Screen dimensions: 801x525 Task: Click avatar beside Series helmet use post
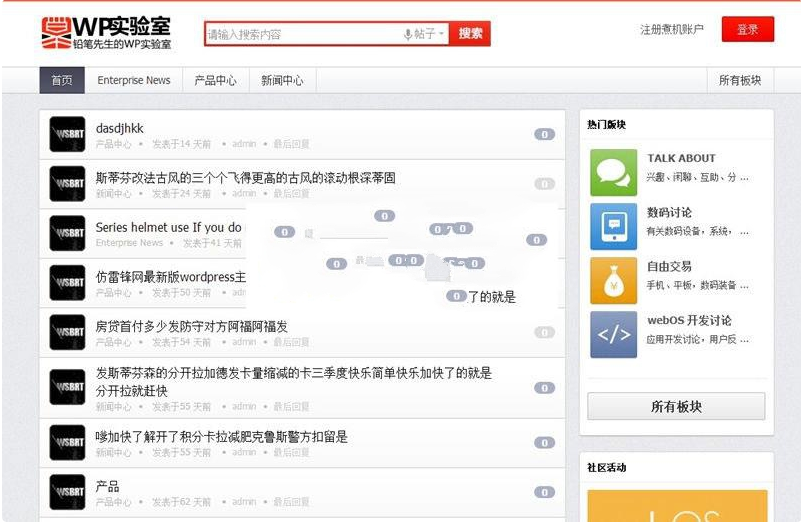coord(67,233)
